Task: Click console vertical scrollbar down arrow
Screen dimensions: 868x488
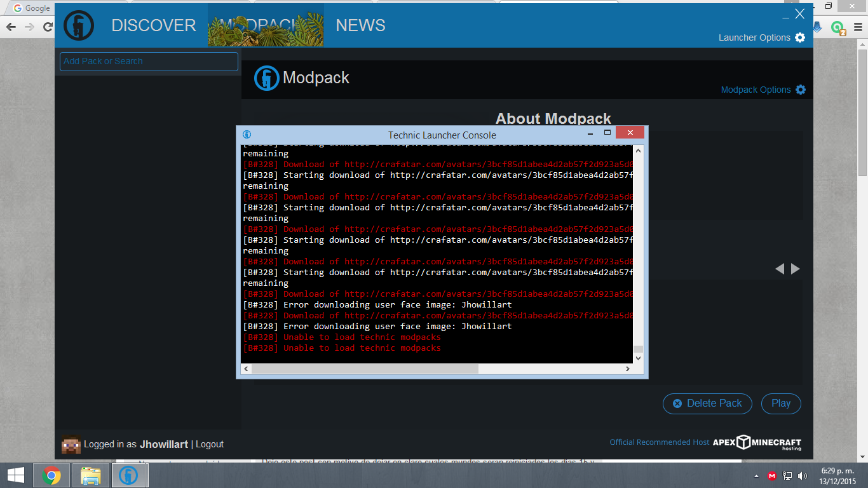Action: coord(639,358)
